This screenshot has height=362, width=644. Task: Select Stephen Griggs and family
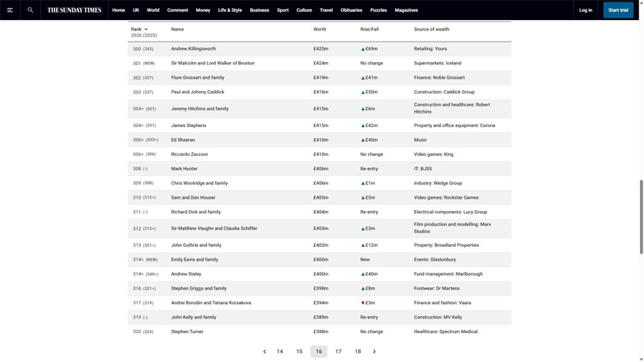click(199, 288)
